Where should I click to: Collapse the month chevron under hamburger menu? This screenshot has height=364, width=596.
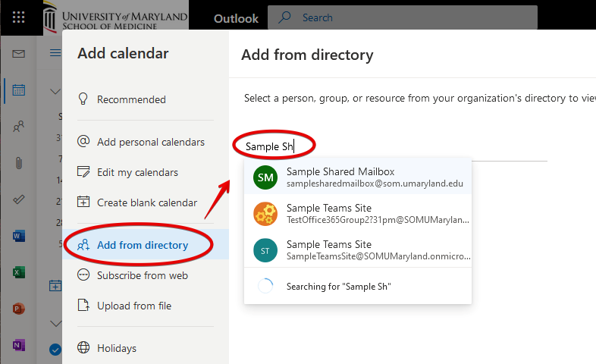tap(55, 92)
